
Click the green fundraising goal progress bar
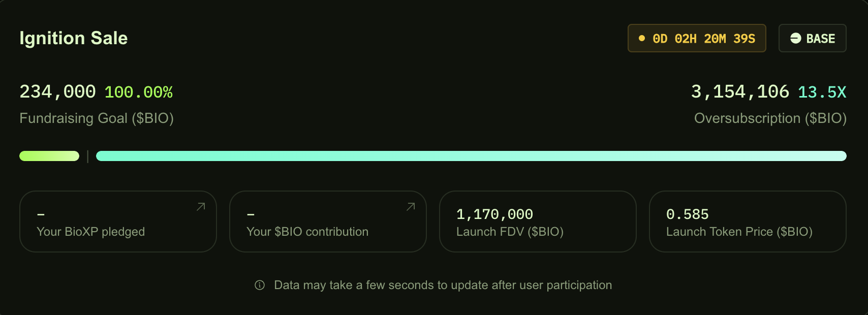49,156
